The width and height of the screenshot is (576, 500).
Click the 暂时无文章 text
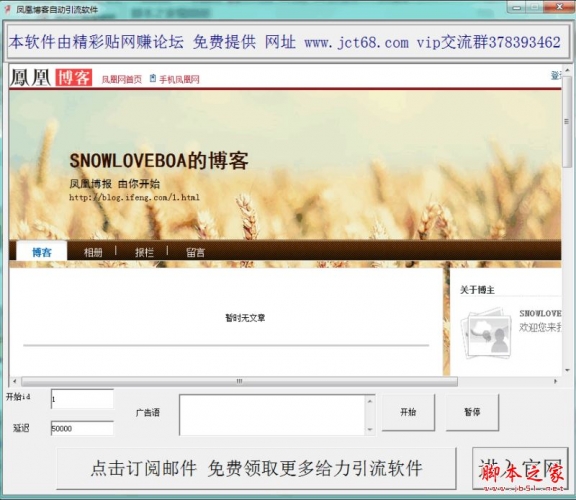(x=245, y=318)
